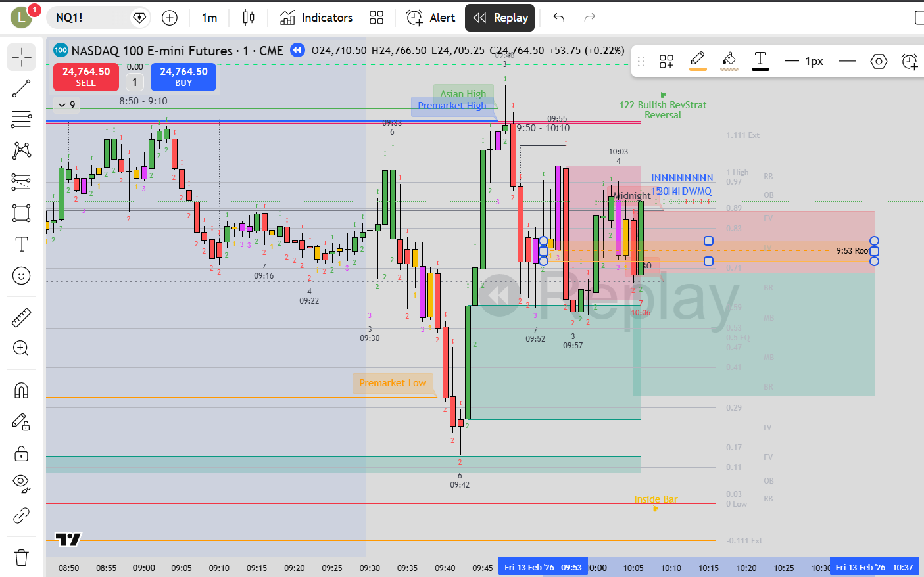Toggle magnet mode
924x577 pixels.
coord(21,391)
